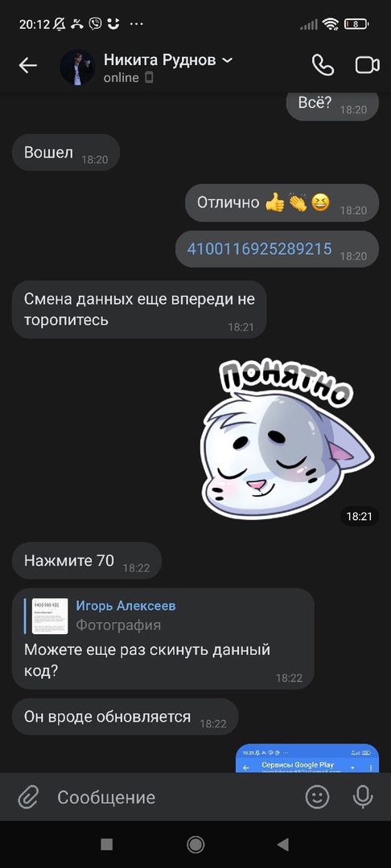Select the Отлично message bubble
This screenshot has height=868, width=391.
282,203
